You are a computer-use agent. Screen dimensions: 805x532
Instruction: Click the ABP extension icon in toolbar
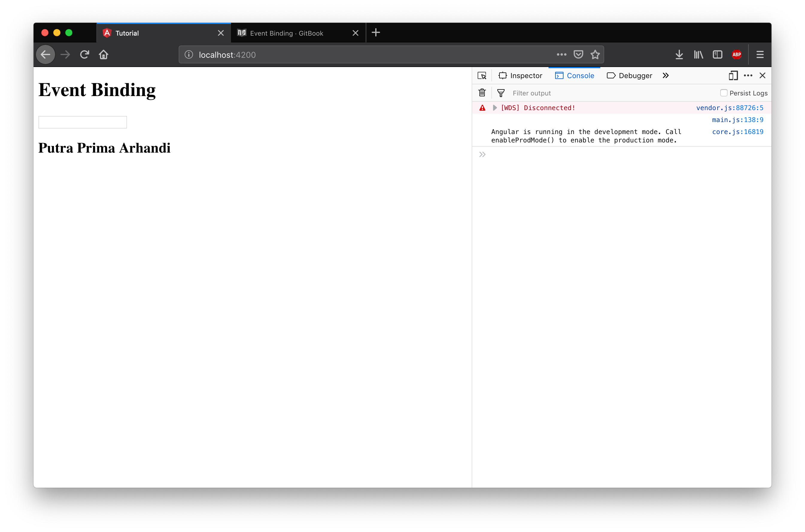(736, 55)
